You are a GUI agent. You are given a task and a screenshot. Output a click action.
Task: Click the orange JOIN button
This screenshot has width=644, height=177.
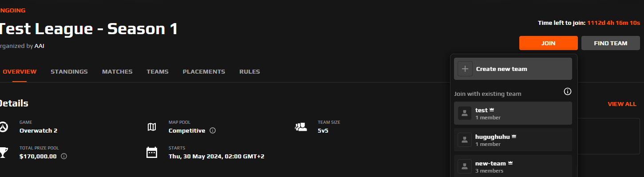[x=549, y=43]
